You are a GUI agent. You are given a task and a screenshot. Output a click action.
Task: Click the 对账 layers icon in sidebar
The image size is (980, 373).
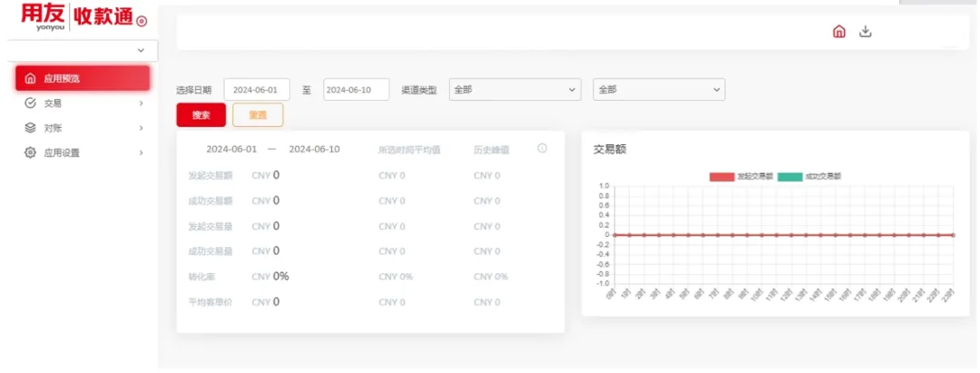coord(30,128)
